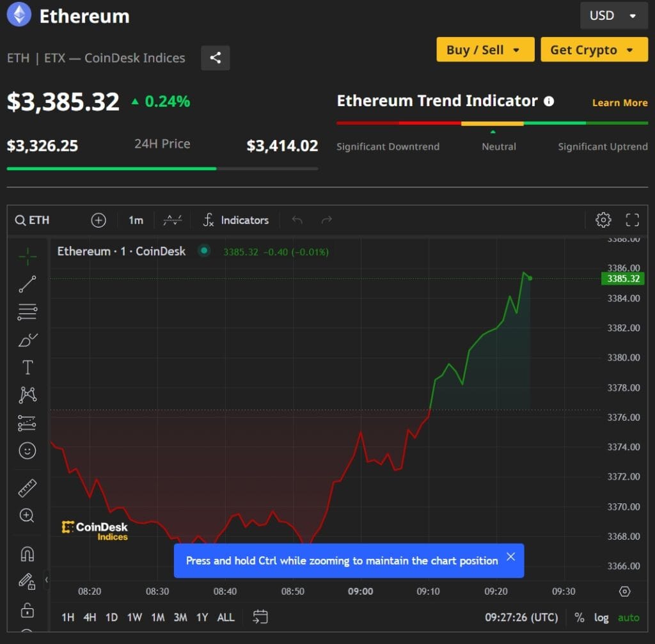The height and width of the screenshot is (644, 655).
Task: Open the ETH symbol search
Action: [33, 220]
